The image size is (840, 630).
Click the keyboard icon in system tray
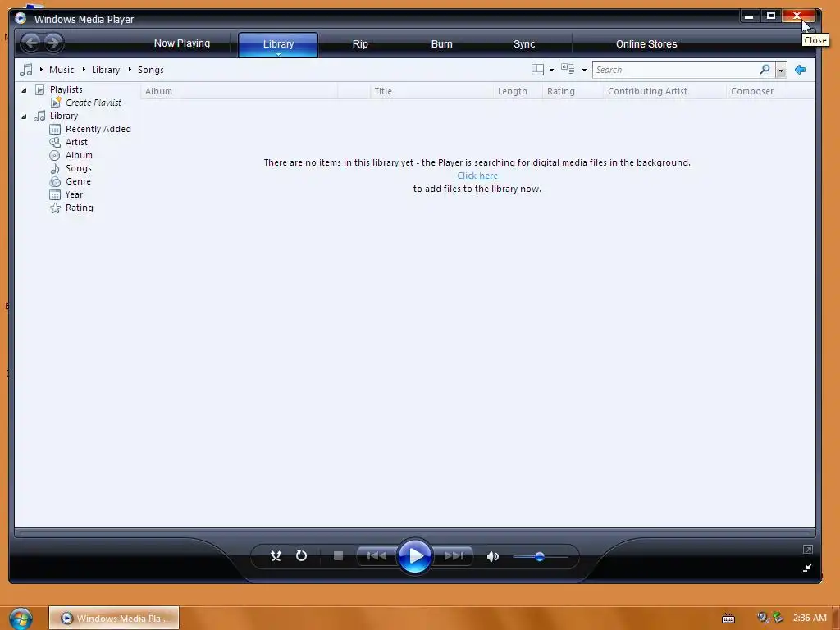(x=728, y=619)
